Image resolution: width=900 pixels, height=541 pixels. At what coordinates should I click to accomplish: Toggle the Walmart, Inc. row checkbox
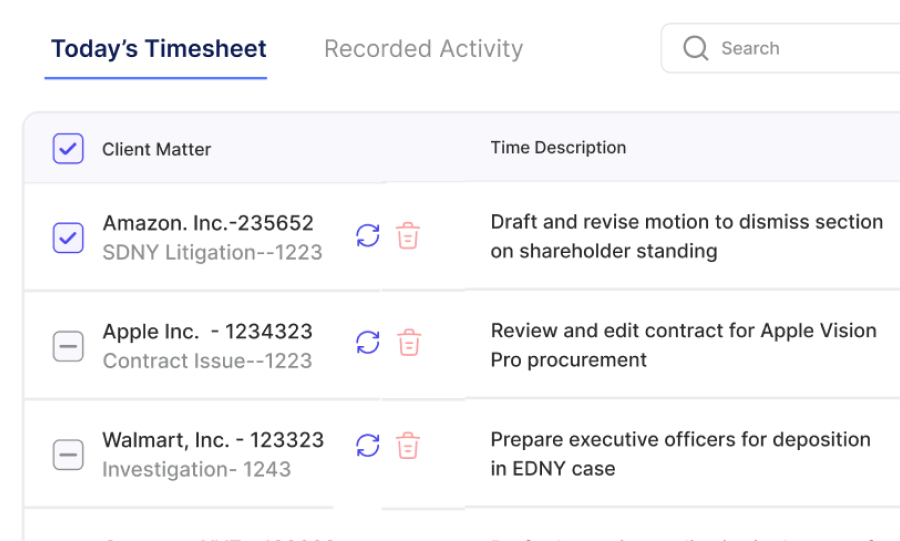68,455
